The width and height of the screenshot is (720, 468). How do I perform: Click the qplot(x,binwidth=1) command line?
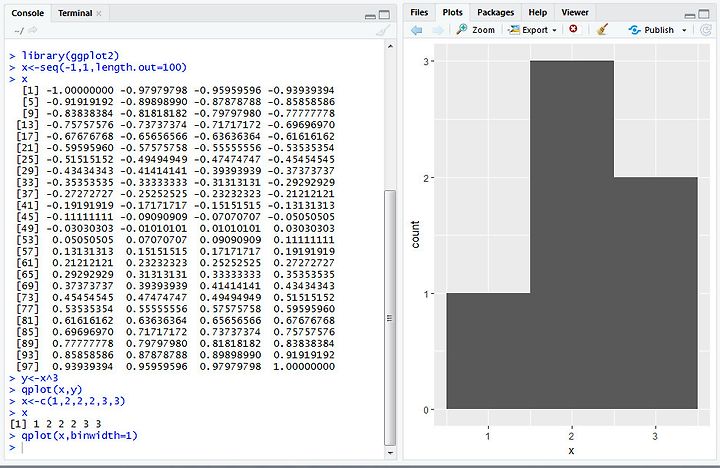(x=79, y=435)
